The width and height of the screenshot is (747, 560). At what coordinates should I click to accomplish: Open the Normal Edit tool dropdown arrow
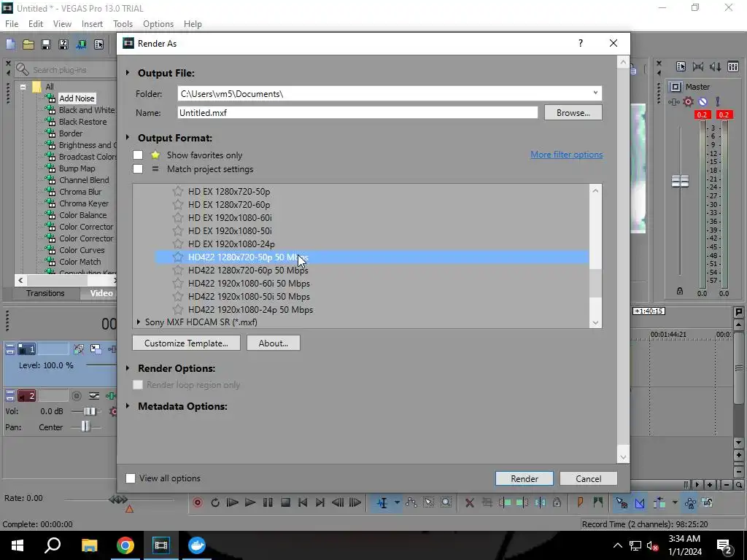[x=397, y=502]
